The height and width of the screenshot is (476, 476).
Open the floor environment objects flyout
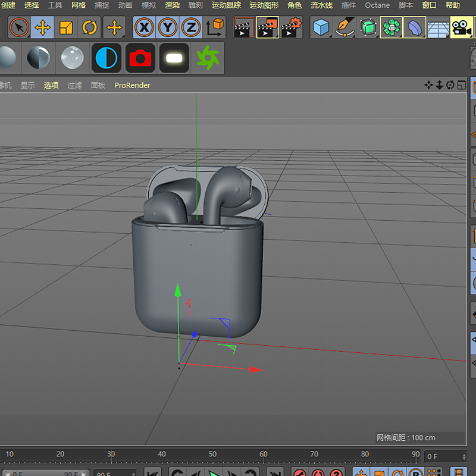click(x=438, y=27)
